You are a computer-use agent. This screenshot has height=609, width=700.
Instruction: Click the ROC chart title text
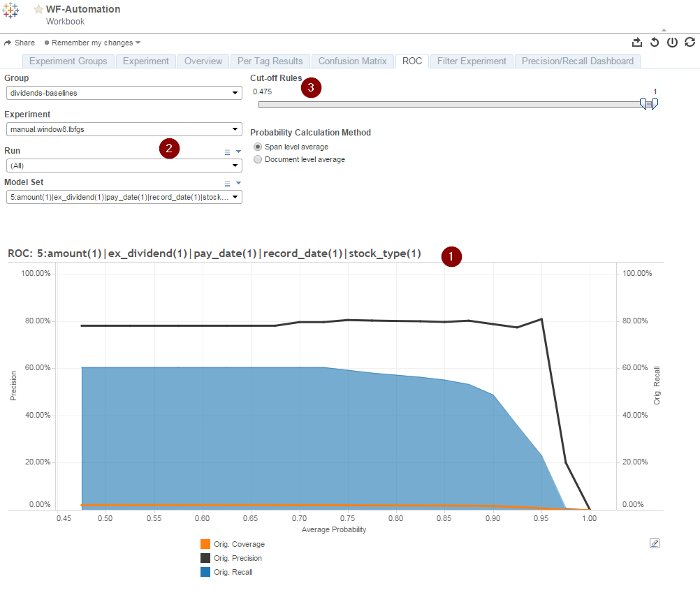(x=214, y=254)
